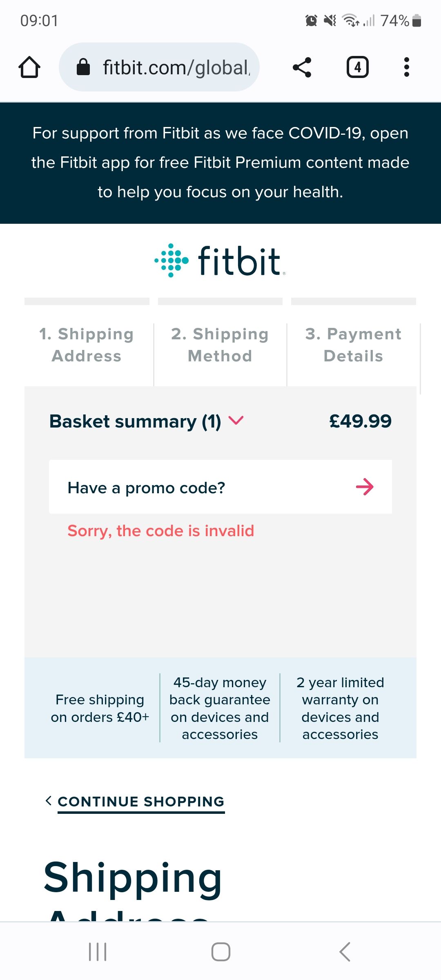Tap the browser home icon
Image resolution: width=441 pixels, height=980 pixels.
[x=29, y=67]
